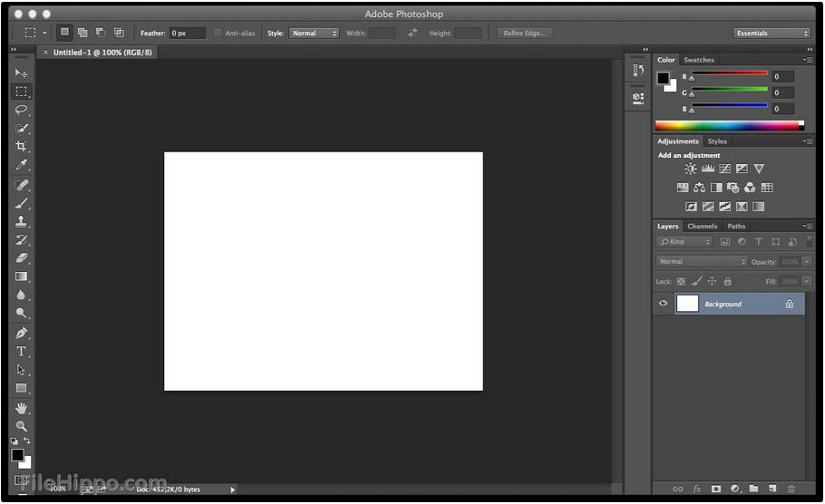Toggle Lock transparent pixels
Viewport: 825px width, 504px height.
pos(681,282)
